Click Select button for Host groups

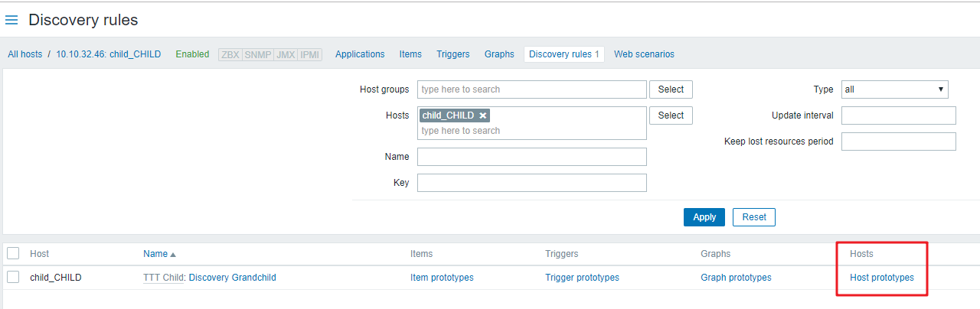coord(671,89)
